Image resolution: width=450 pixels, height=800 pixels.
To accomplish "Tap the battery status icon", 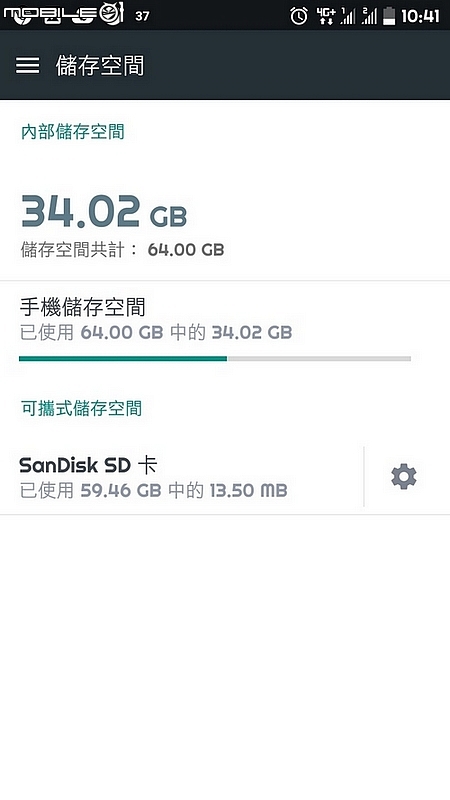I will click(389, 16).
